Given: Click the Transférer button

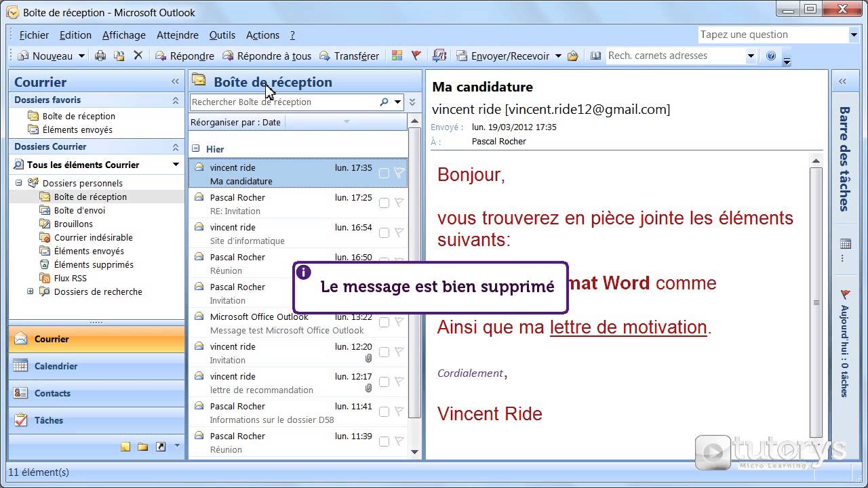Looking at the screenshot, I should (x=349, y=56).
